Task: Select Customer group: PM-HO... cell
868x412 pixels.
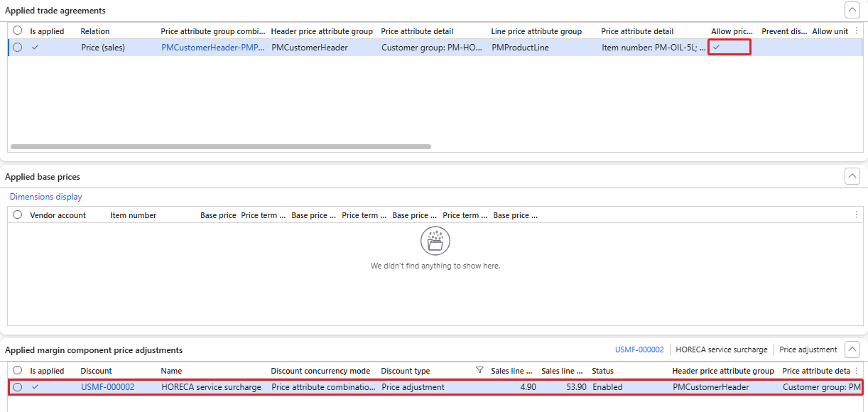Action: pos(432,48)
